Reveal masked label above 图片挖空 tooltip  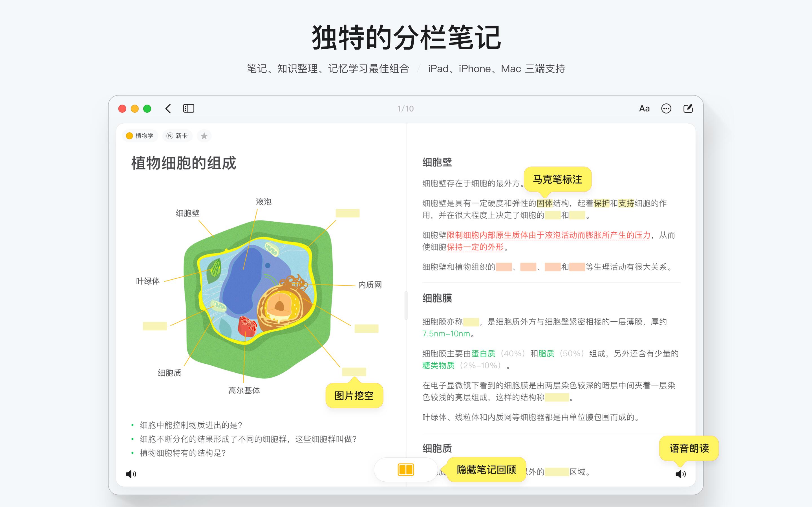[354, 372]
